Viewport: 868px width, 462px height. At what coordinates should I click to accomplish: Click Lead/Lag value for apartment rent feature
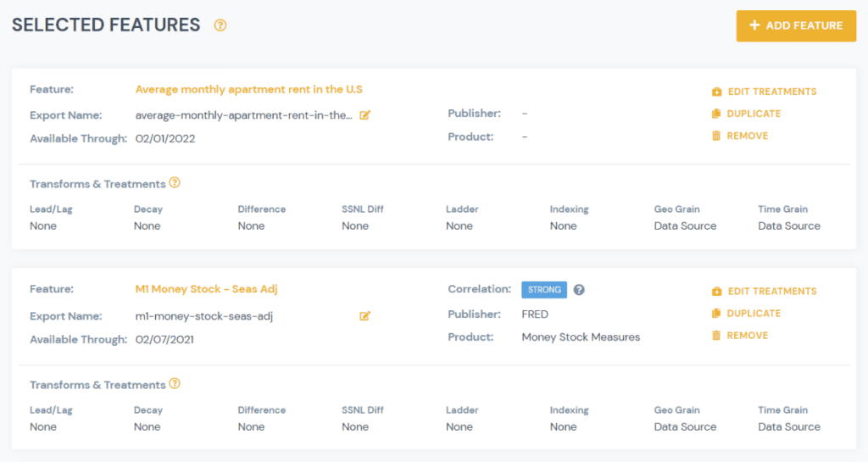[x=43, y=226]
